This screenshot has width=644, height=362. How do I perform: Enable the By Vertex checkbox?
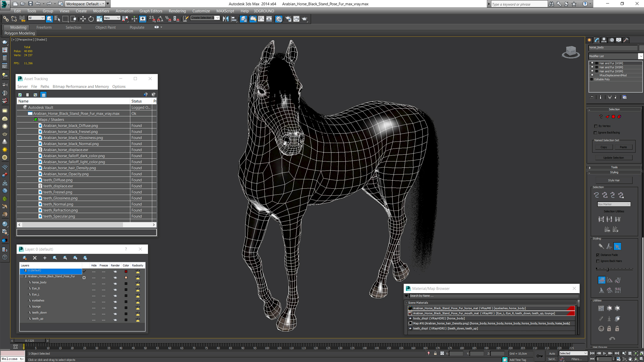tap(596, 126)
